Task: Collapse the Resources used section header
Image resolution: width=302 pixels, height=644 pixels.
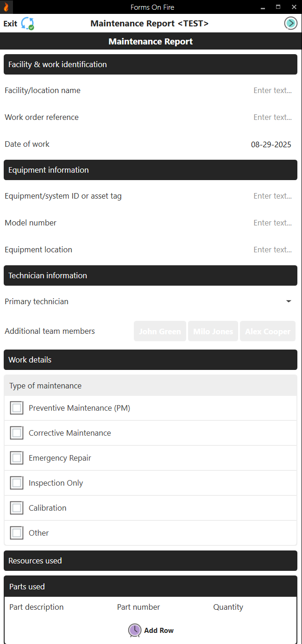Action: [x=151, y=561]
